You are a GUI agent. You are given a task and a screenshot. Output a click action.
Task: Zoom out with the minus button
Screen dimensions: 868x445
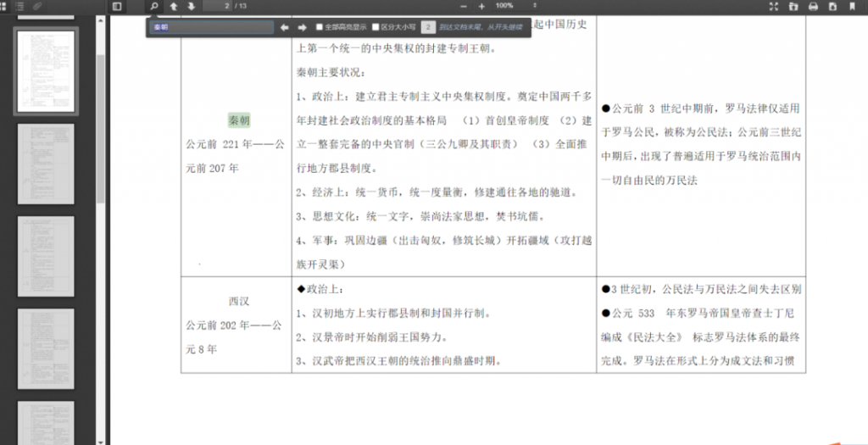[464, 6]
